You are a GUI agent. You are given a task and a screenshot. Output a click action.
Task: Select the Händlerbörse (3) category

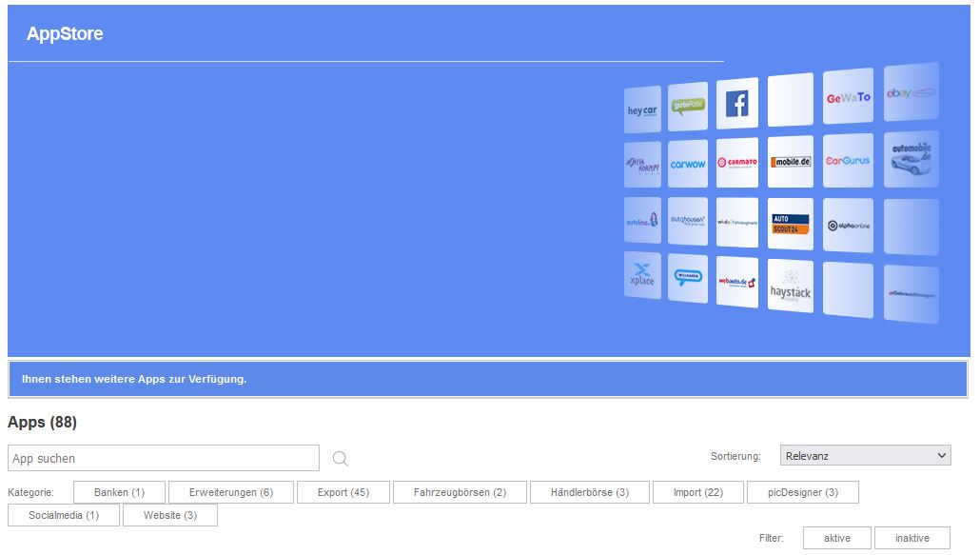[x=590, y=492]
